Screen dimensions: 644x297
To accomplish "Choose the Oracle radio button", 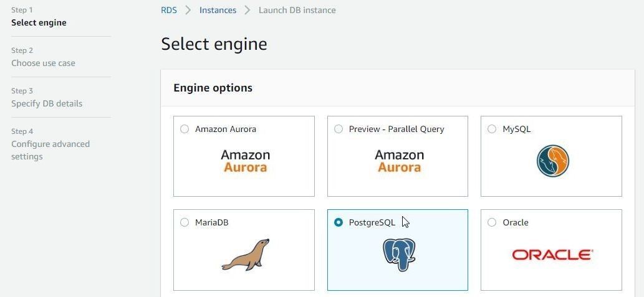I will tap(492, 222).
